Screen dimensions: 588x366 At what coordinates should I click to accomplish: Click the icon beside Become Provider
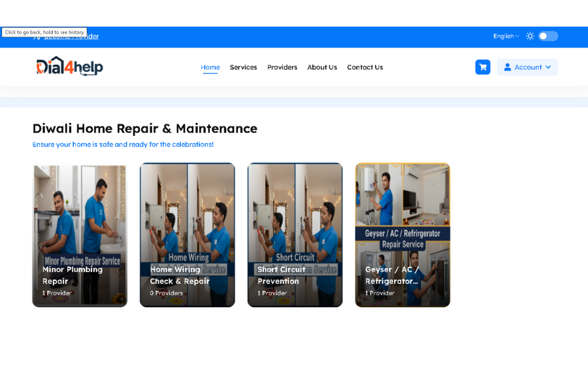[37, 37]
